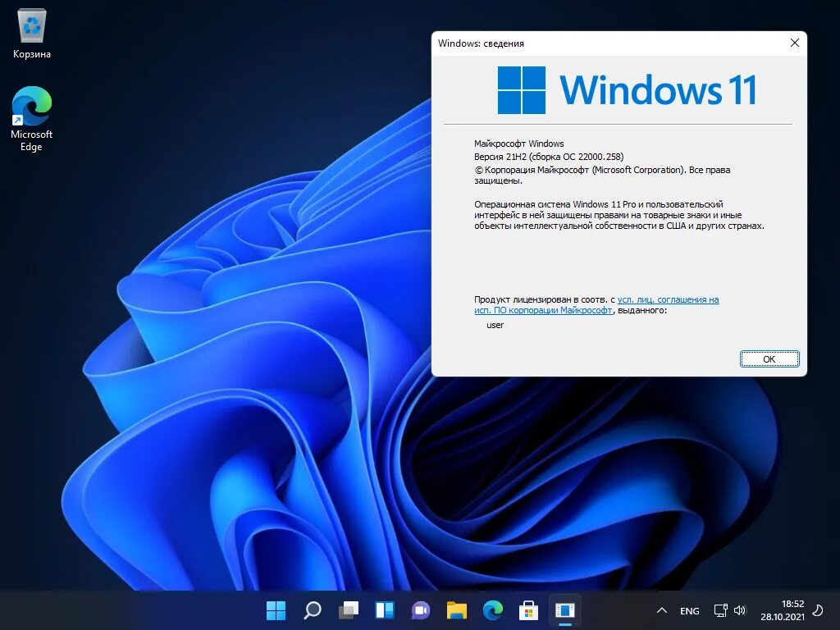Viewport: 840px width, 630px height.
Task: Open the clock showing 18:52 28.10.2021
Action: 782,610
